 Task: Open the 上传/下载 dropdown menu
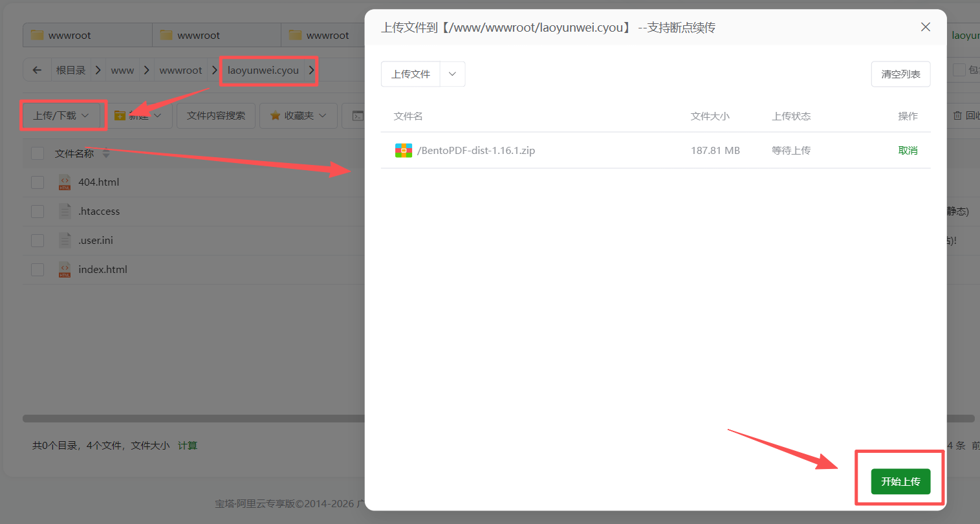click(62, 116)
